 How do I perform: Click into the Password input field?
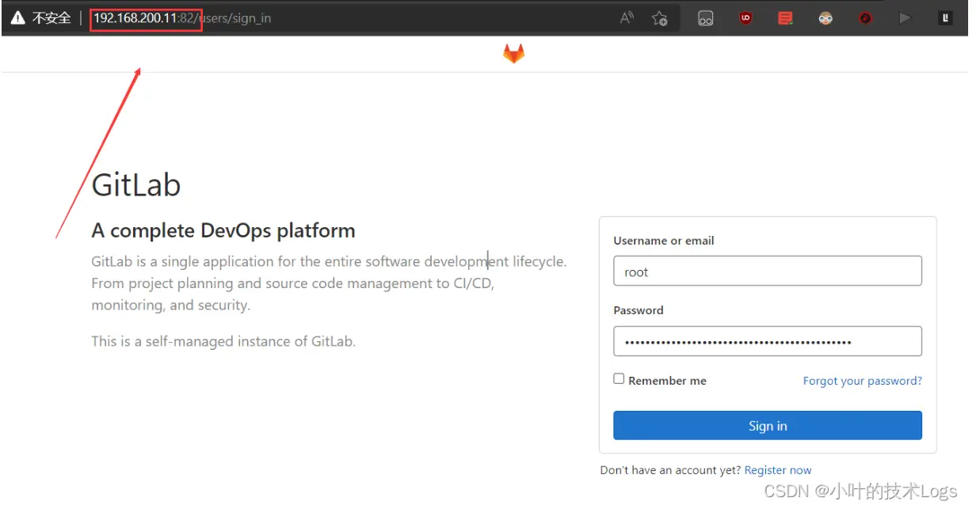coord(767,342)
